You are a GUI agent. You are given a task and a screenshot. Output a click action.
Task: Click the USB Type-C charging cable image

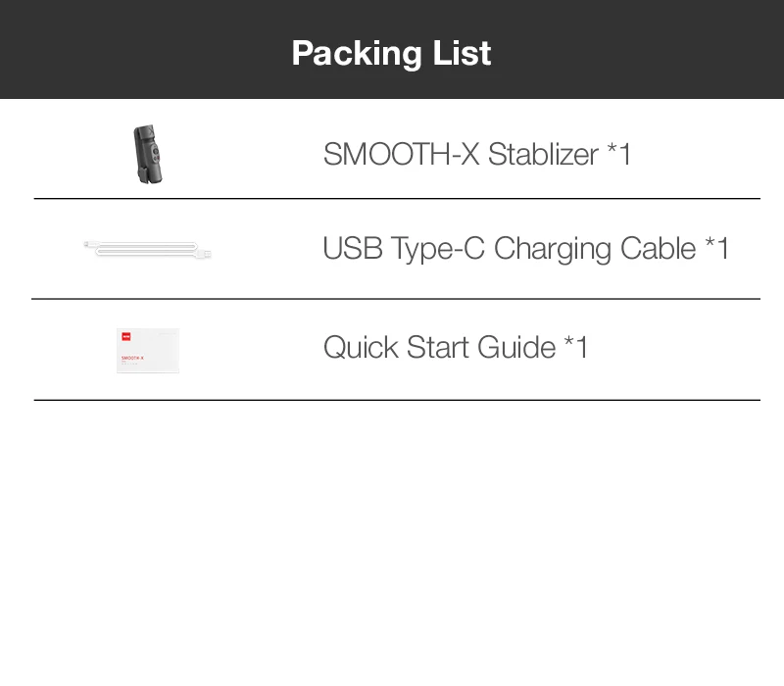pos(148,251)
